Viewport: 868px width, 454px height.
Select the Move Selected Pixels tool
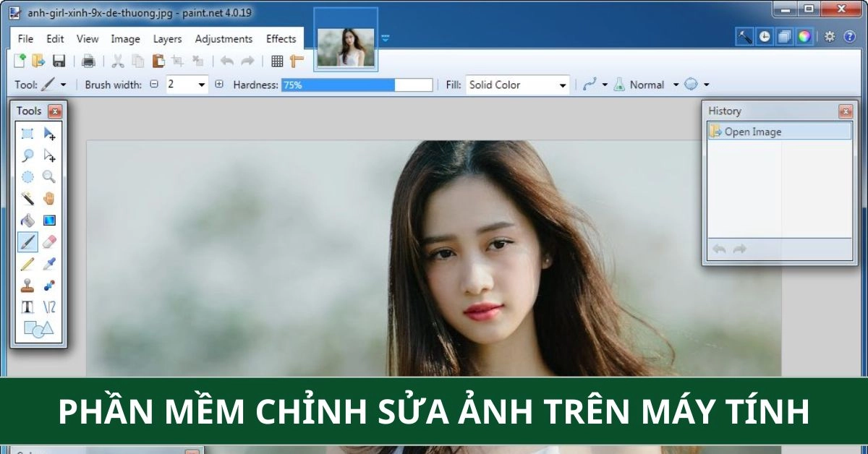49,133
